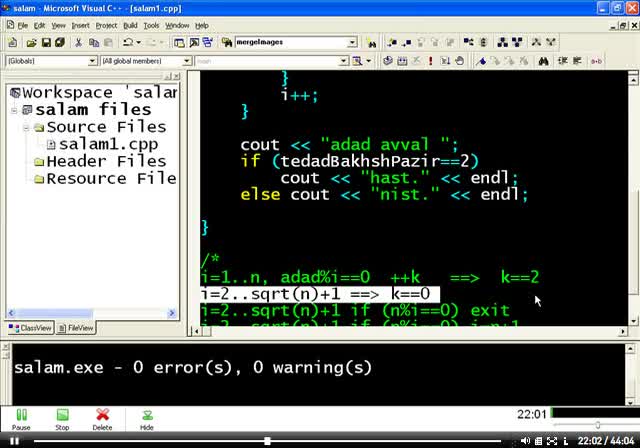Toggle bookmark using the blue flag icon
Screen dimensions: 640x448
click(482, 61)
